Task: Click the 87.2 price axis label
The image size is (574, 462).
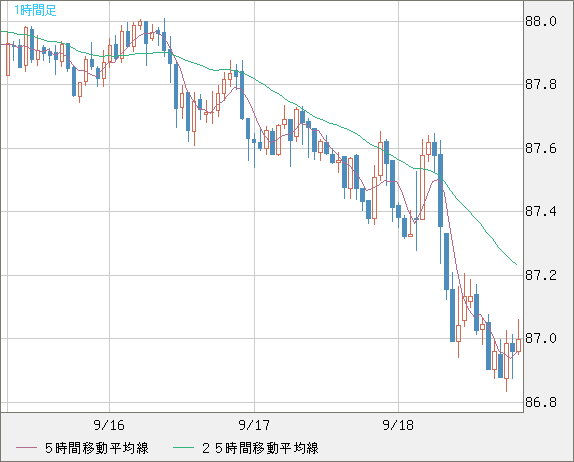Action: coord(541,275)
